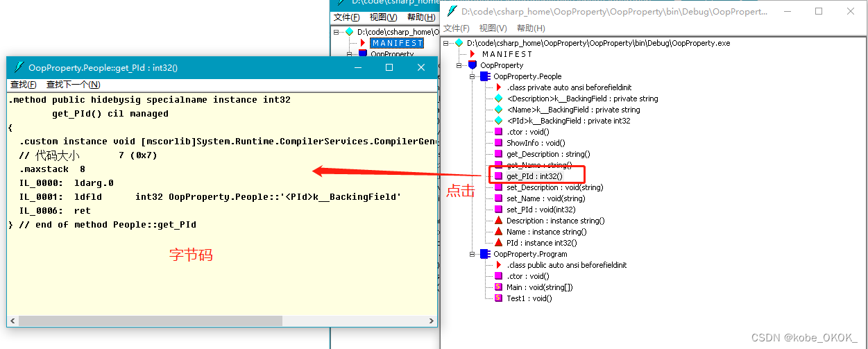Click the cyan diamond exe icon at tree root
This screenshot has height=349, width=868.
coord(459,43)
